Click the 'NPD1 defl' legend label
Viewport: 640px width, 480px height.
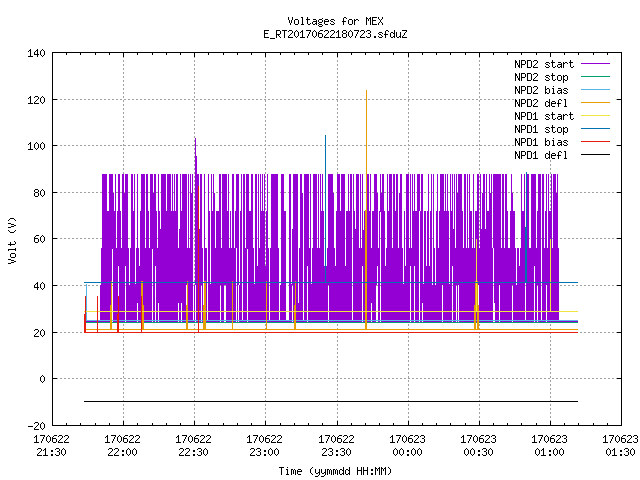pyautogui.click(x=541, y=156)
